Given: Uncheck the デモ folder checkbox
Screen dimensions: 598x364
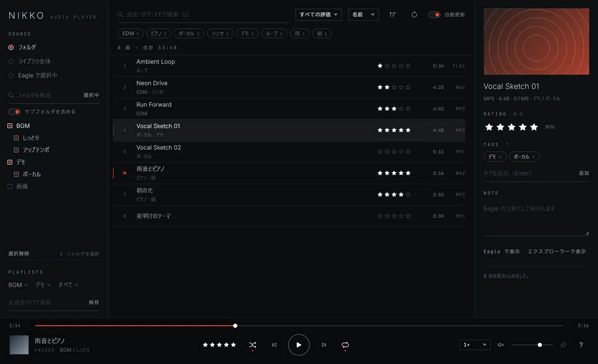Looking at the screenshot, I should coord(10,162).
